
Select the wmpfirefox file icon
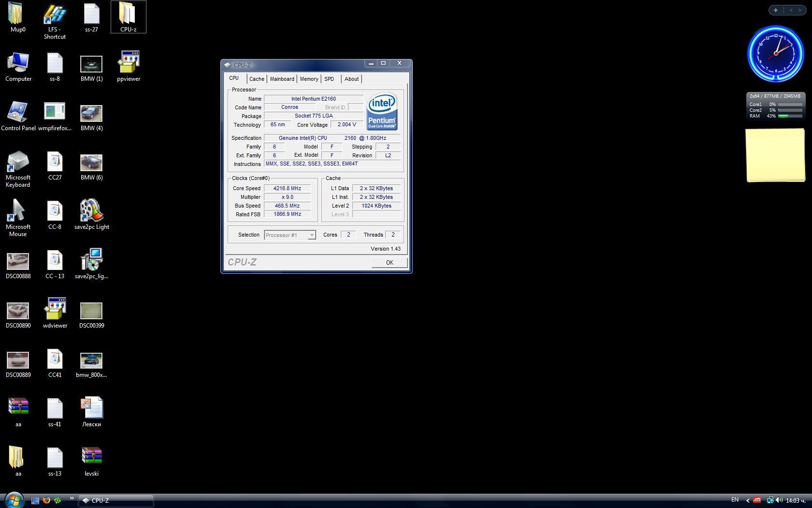[x=55, y=111]
